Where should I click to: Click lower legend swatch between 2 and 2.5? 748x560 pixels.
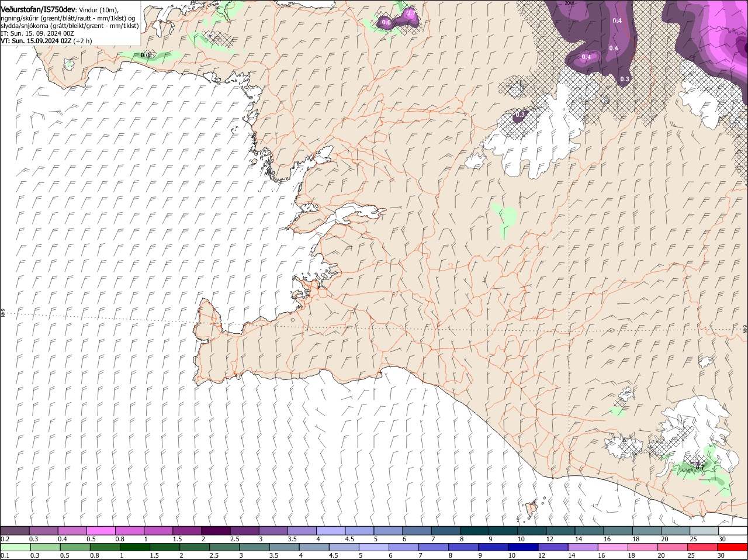195,547
